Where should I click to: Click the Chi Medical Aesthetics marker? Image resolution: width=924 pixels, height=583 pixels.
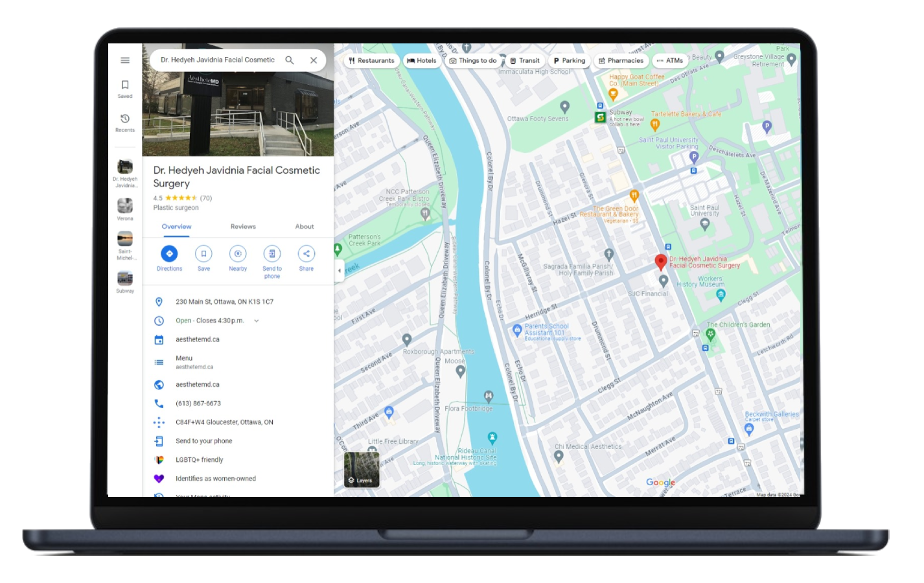[559, 456]
